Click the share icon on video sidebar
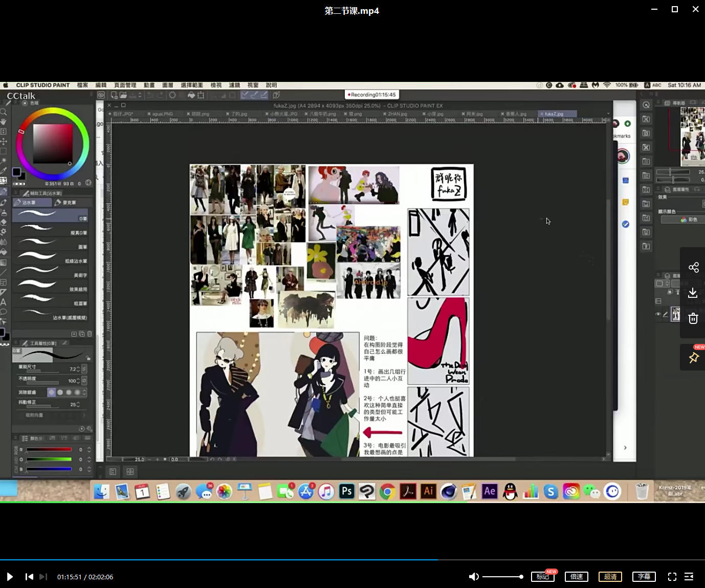Image resolution: width=705 pixels, height=588 pixels. 693,268
